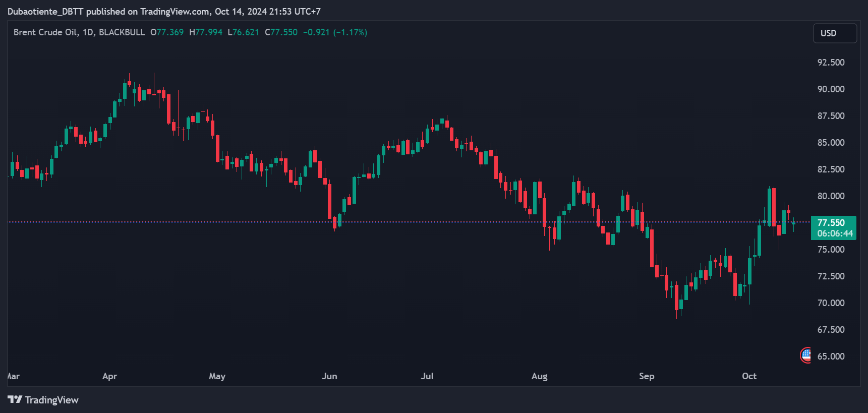This screenshot has height=413, width=868.
Task: Click the current price label 77.550
Action: [831, 223]
